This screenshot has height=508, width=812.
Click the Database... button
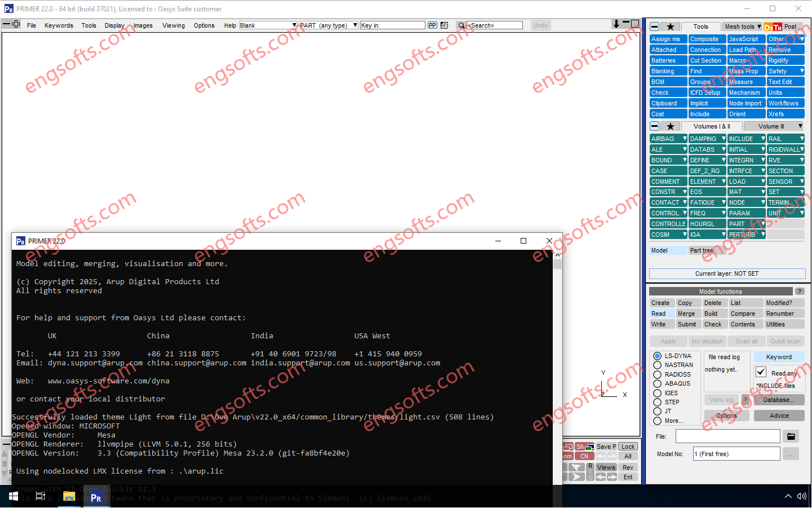(x=779, y=400)
